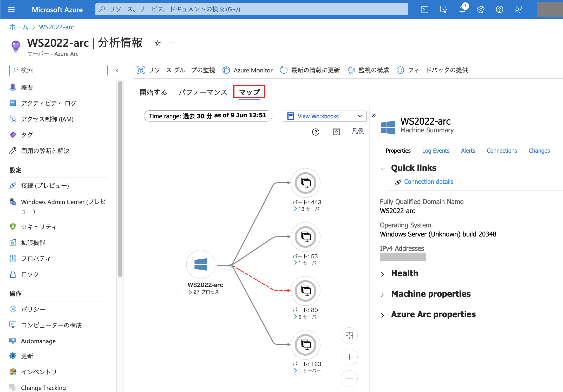Open the feedback person icon in header
This screenshot has height=392, width=563.
pyautogui.click(x=518, y=10)
